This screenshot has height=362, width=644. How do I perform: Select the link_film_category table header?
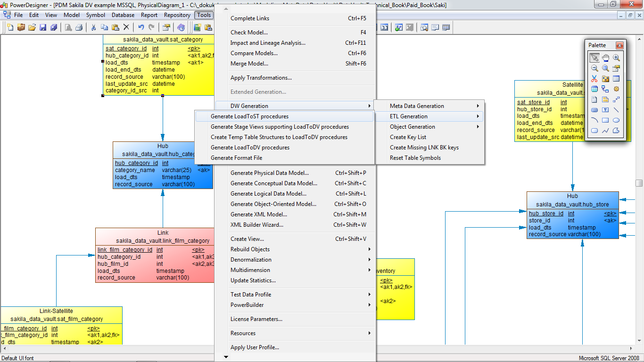pyautogui.click(x=163, y=241)
